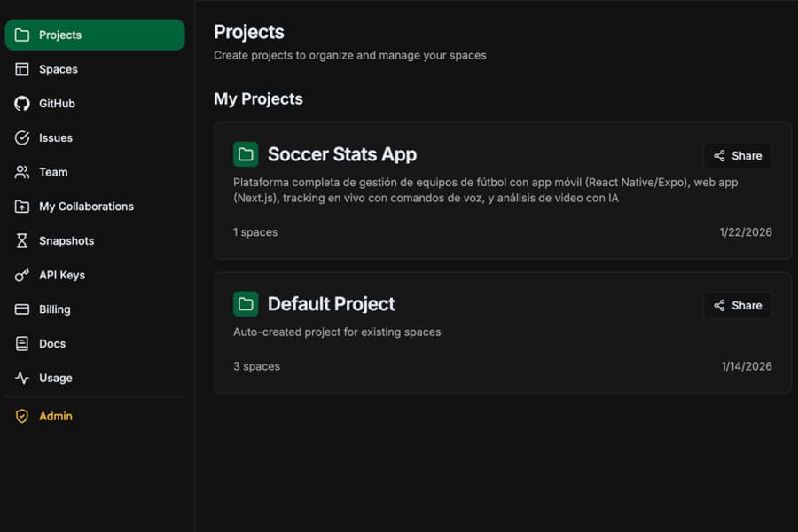Screen dimensions: 798x532
Task: Select the Usage activity icon
Action: point(22,378)
